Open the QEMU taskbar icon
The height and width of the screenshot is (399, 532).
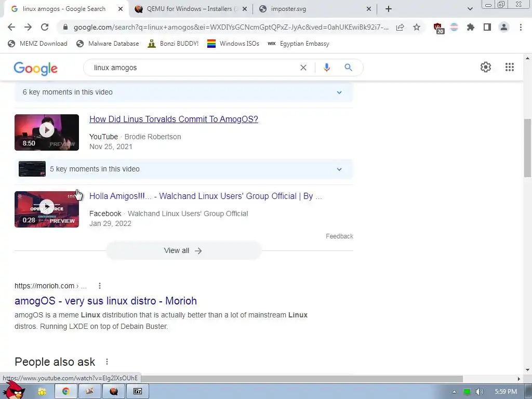(x=114, y=391)
